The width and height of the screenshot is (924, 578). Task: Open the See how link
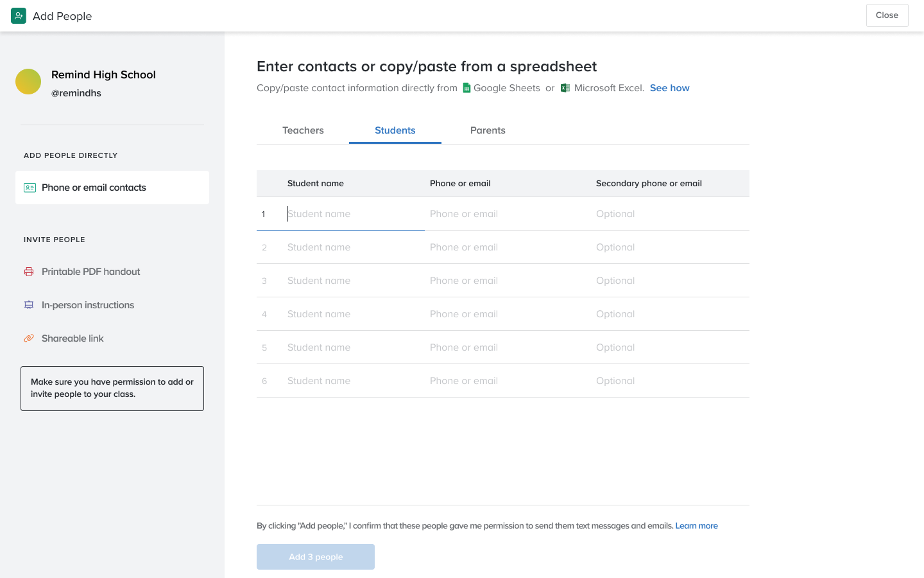point(670,88)
